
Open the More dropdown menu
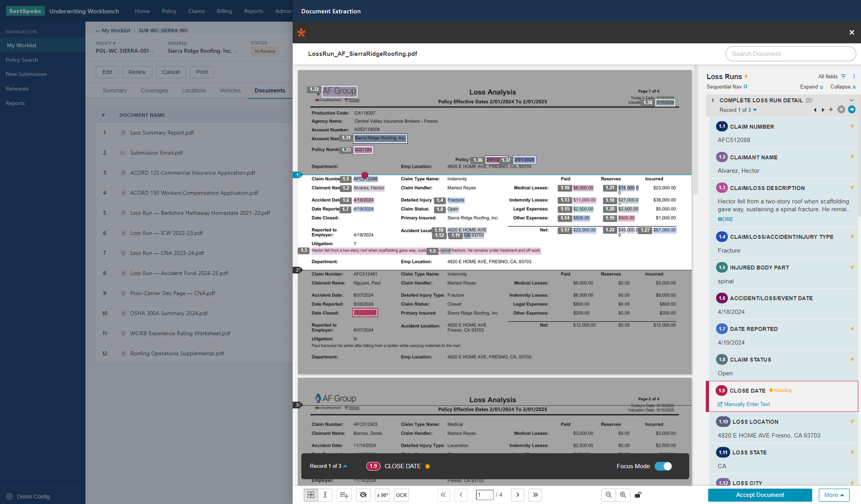pyautogui.click(x=834, y=495)
